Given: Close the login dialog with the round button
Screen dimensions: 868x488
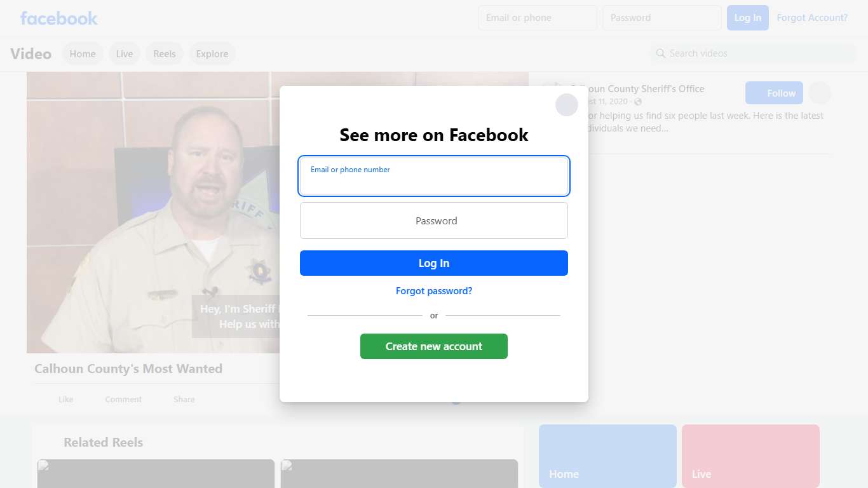Looking at the screenshot, I should click(566, 105).
